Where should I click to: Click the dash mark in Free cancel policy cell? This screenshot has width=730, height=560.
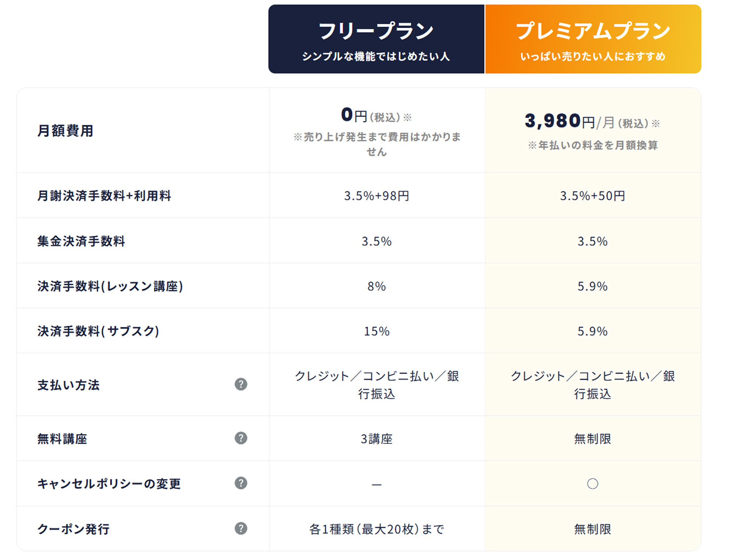377,485
